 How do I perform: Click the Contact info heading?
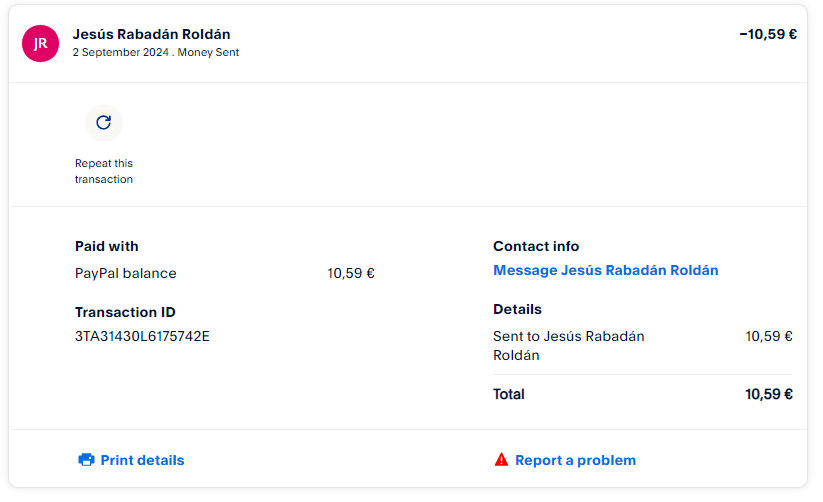pyautogui.click(x=535, y=246)
